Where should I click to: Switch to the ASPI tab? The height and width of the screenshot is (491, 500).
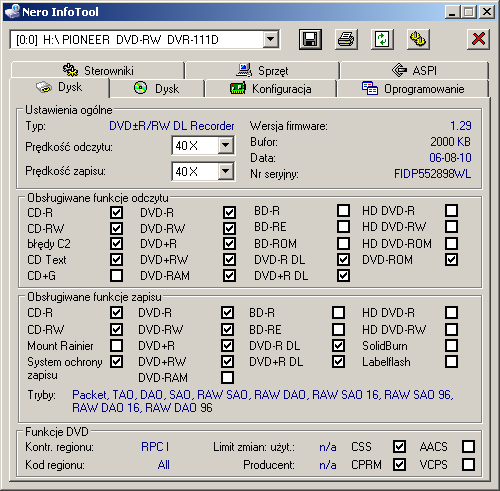coord(414,70)
